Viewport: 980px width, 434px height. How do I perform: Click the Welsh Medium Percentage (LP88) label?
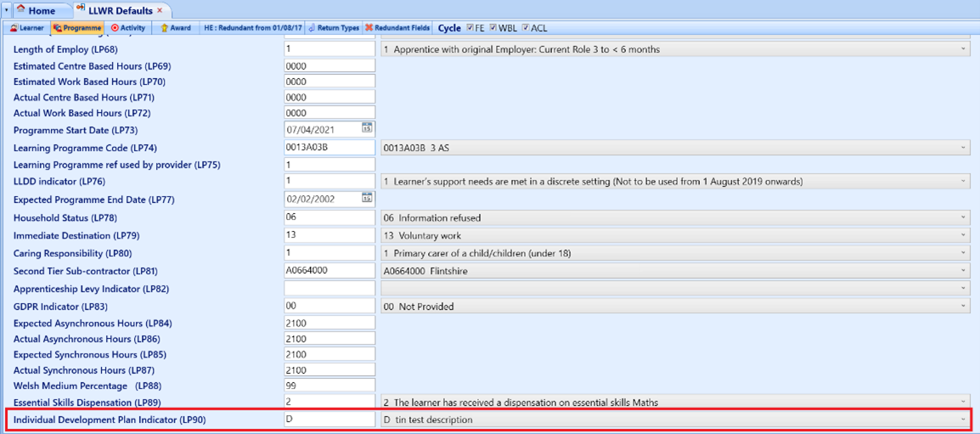click(x=87, y=386)
